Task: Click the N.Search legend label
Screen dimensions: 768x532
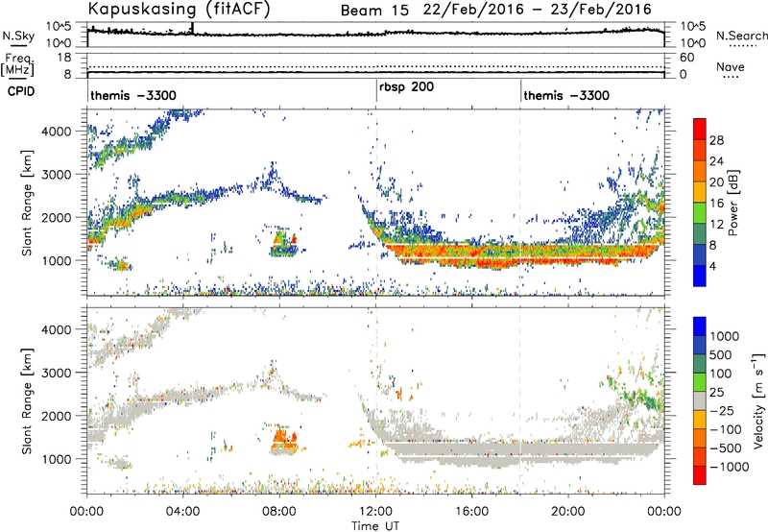Action: pos(742,36)
